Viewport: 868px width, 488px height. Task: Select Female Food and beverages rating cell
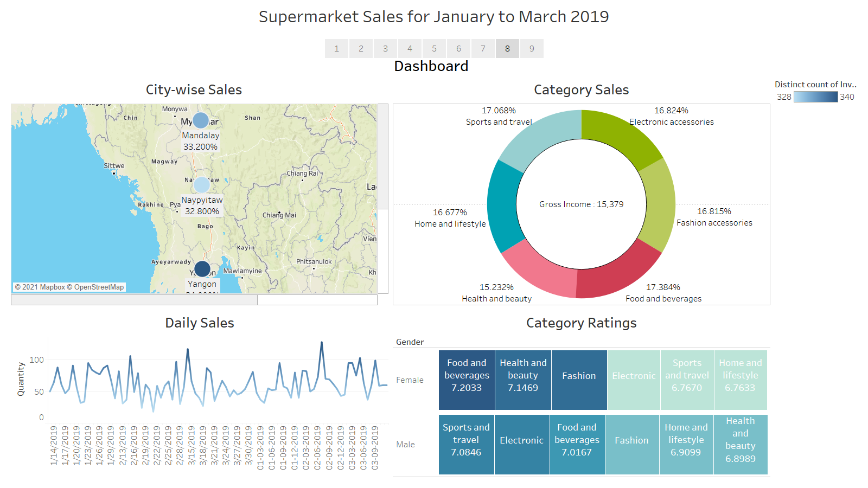pyautogui.click(x=466, y=380)
